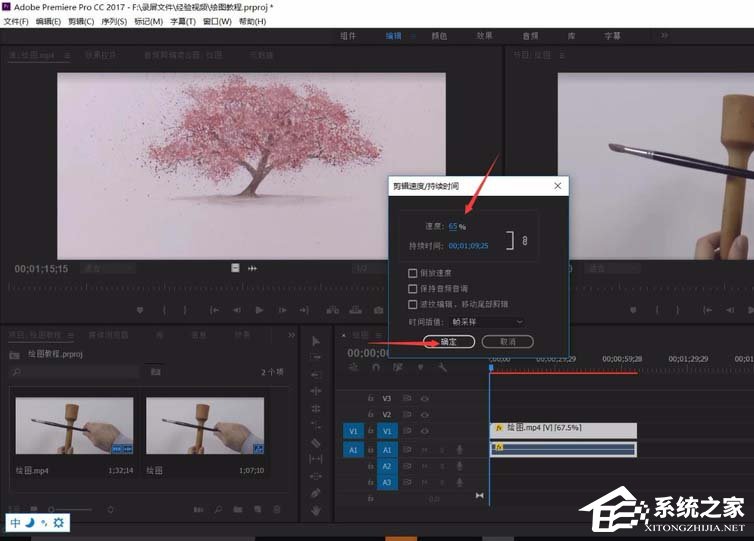Click the duration value 00;01;09;25
The height and width of the screenshot is (541, 754).
[468, 246]
